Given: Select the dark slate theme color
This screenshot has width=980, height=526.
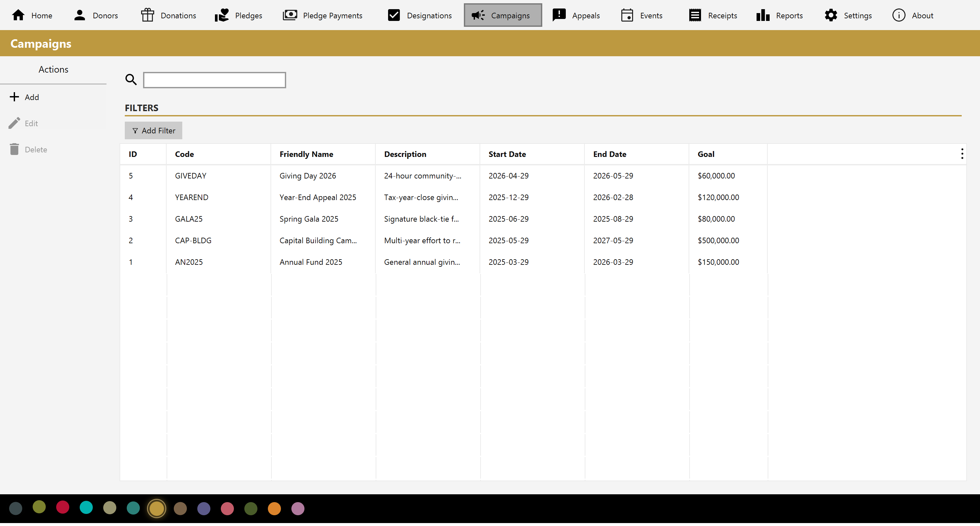Looking at the screenshot, I should (16, 508).
